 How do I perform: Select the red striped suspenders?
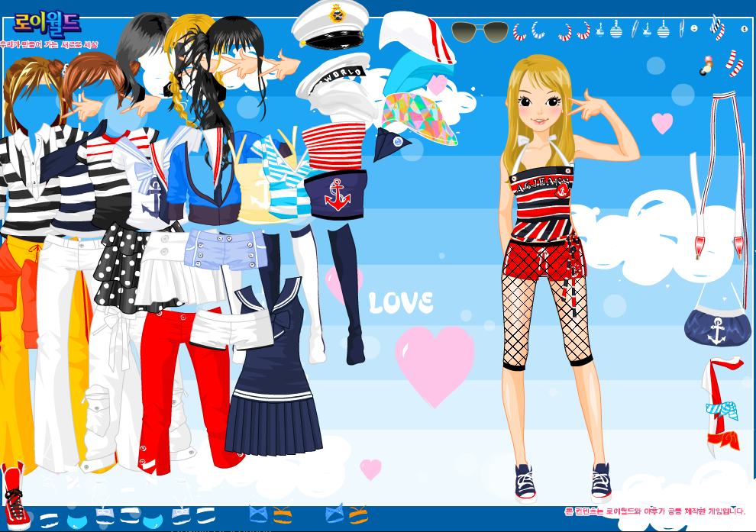[x=718, y=176]
